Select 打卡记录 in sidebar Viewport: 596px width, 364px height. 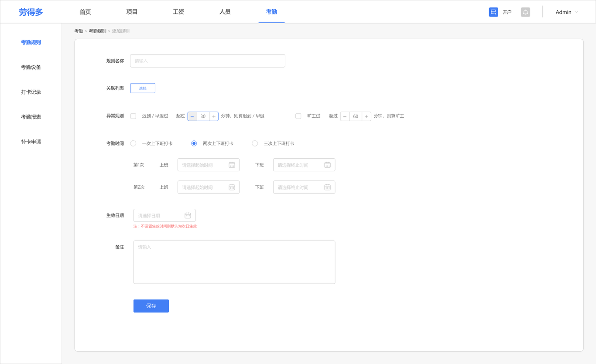(x=31, y=92)
